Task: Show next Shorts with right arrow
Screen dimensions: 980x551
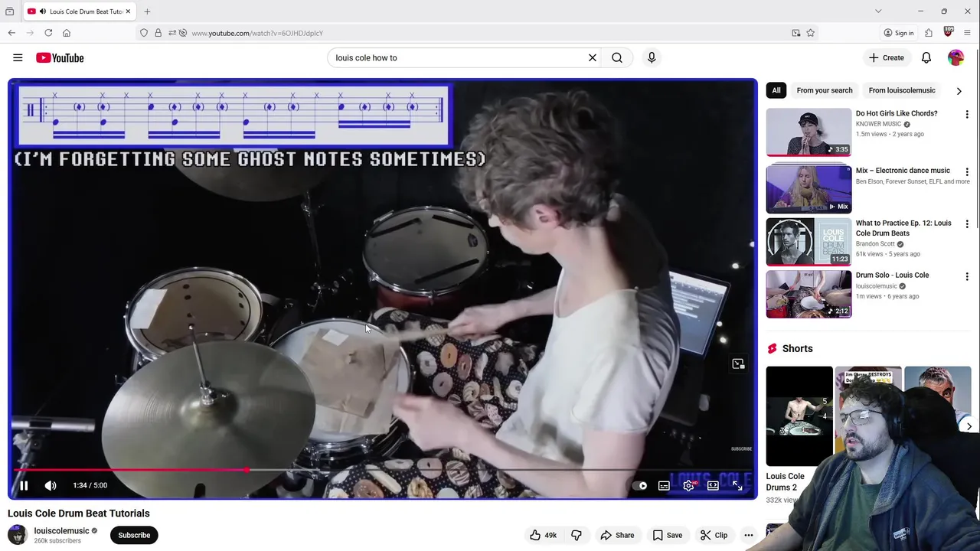Action: [x=969, y=426]
